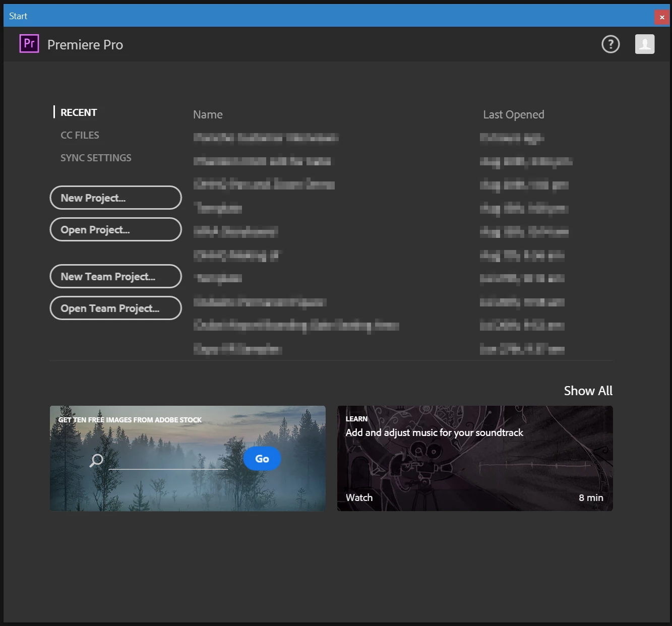The height and width of the screenshot is (626, 672).
Task: Click Open Team Project button
Action: 115,308
